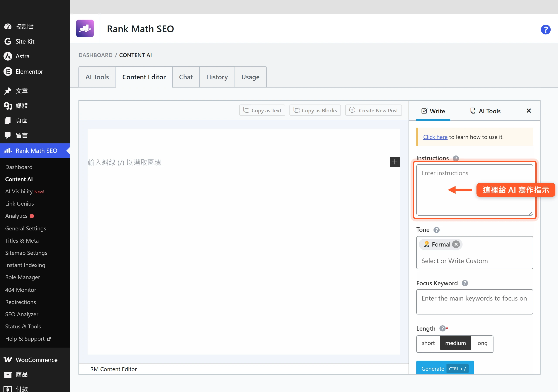
Task: Click the editor block placeholder text
Action: tap(124, 162)
